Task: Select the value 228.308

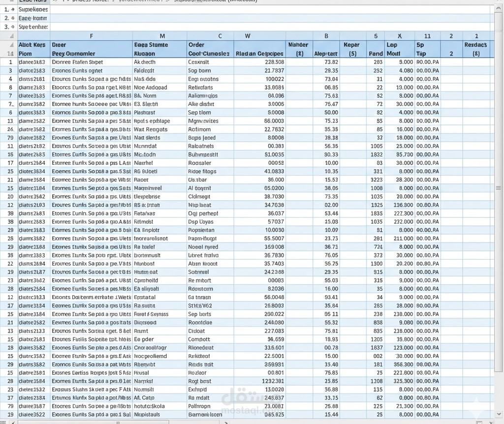Action: pos(260,62)
